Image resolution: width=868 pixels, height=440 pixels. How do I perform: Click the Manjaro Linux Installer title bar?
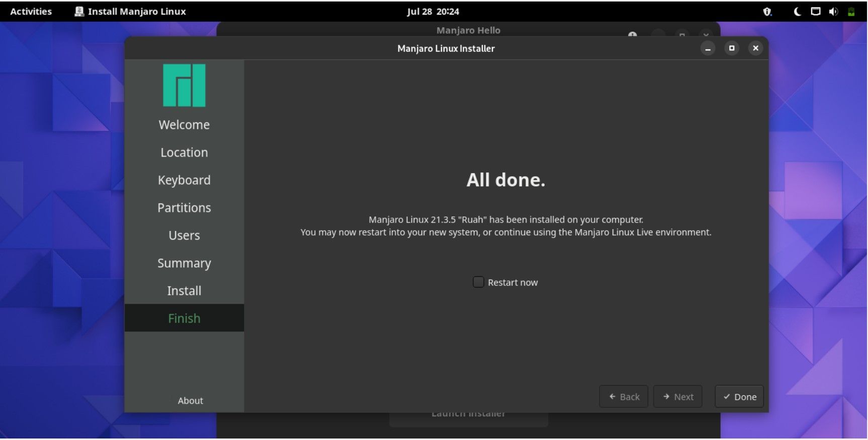point(446,48)
